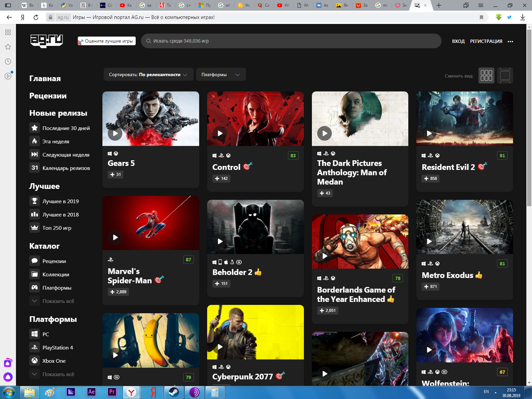Launch Adobe Premiere Pro from the taskbar

(x=112, y=392)
